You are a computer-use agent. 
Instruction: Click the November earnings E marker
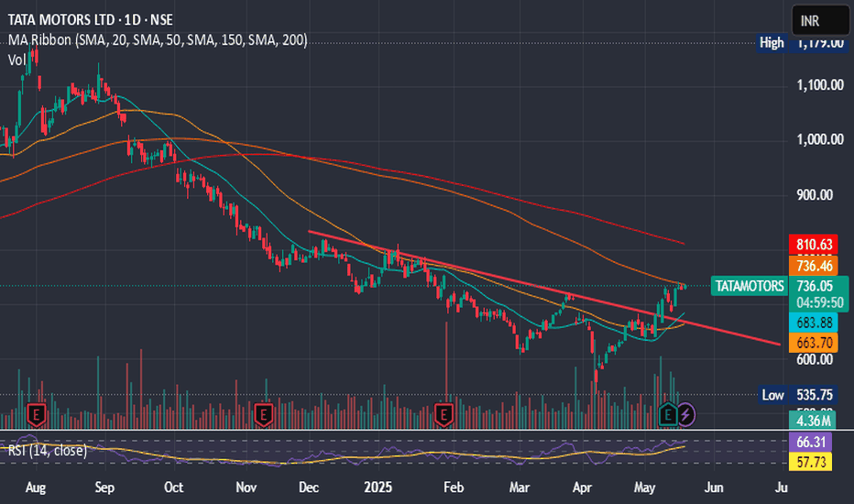click(264, 415)
